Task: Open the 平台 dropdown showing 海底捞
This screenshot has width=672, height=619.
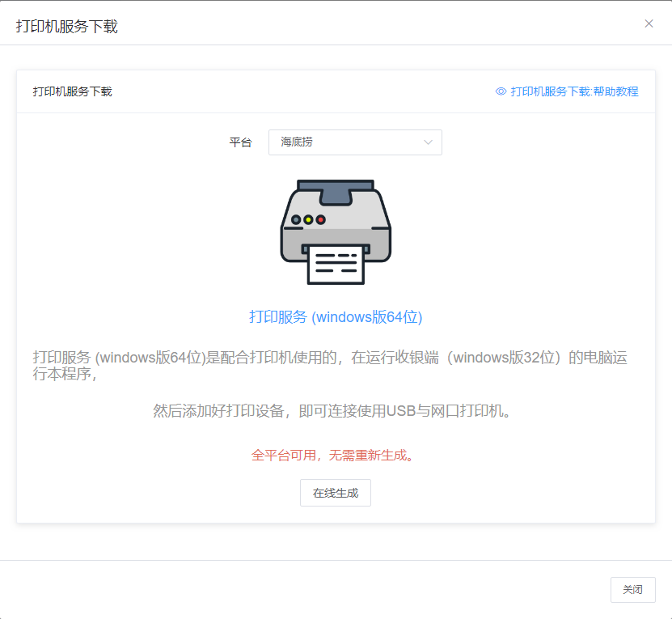Action: pos(355,142)
